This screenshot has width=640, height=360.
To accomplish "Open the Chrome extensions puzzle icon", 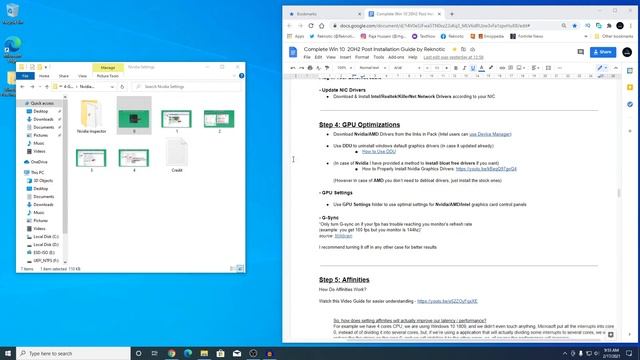I will coord(609,26).
